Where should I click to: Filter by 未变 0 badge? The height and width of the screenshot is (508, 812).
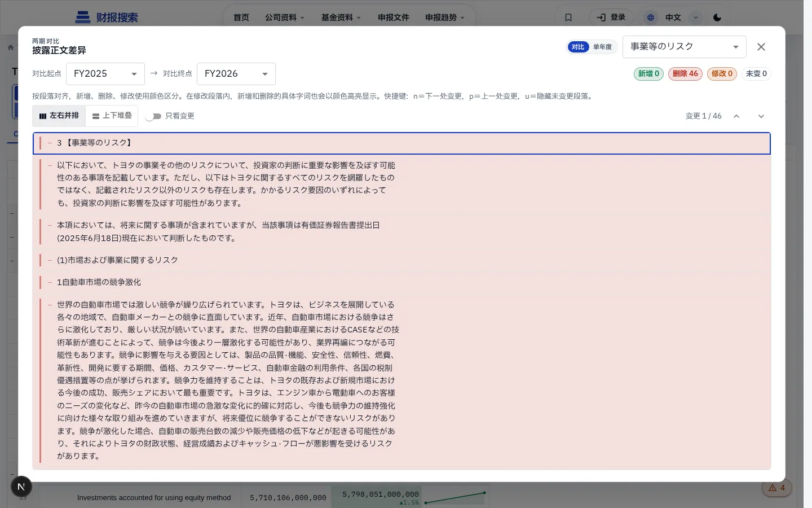click(x=756, y=74)
